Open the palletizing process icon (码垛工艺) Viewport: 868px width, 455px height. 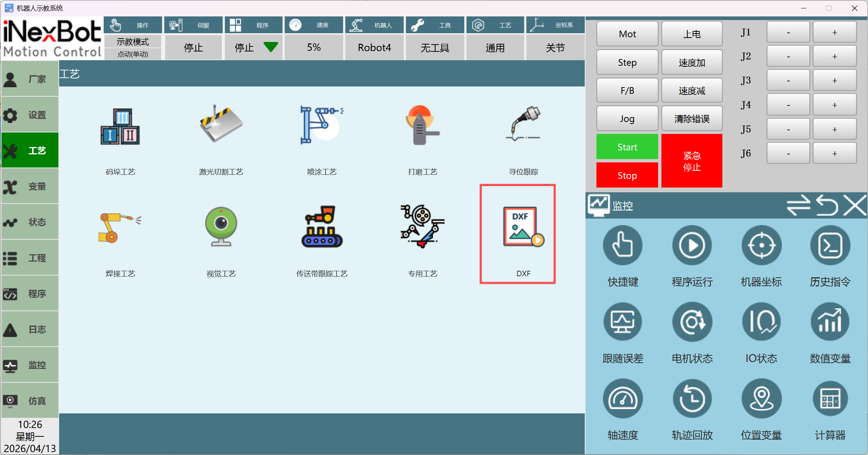coord(120,126)
